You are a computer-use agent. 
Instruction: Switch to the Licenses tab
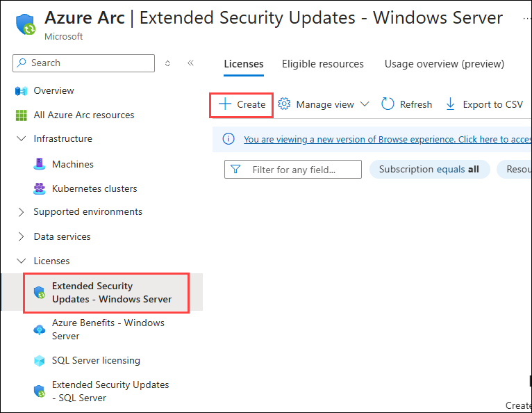click(244, 64)
